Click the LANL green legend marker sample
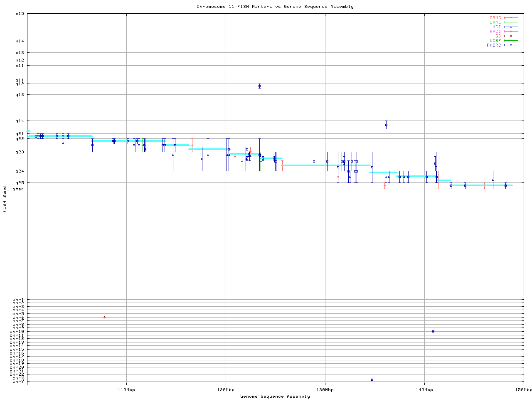Screen dimensions: 532x399 511,22
